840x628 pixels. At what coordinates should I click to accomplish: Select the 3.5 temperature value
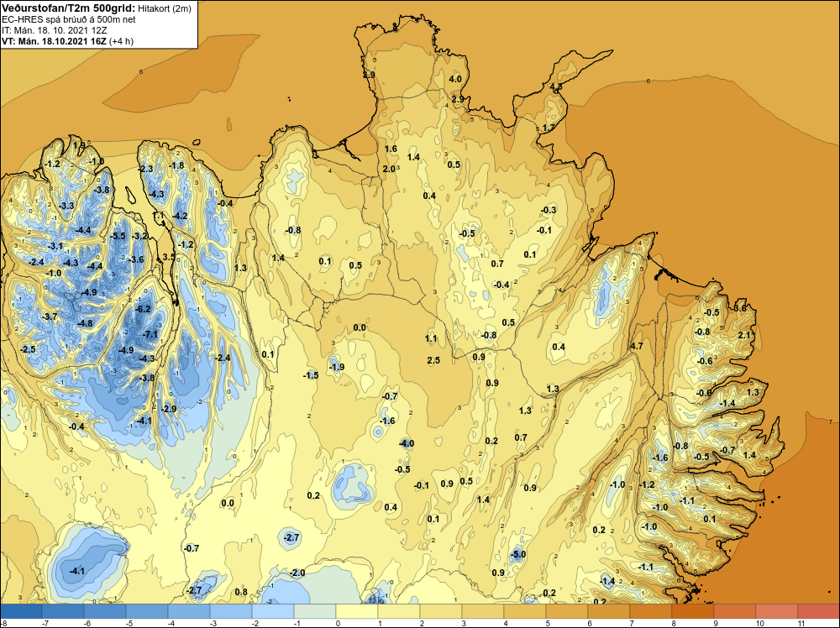(169, 257)
